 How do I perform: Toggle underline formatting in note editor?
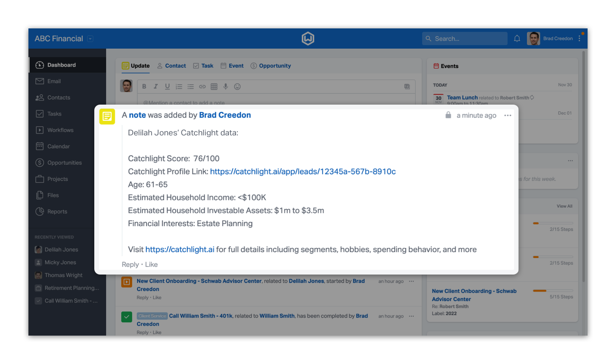click(x=167, y=87)
